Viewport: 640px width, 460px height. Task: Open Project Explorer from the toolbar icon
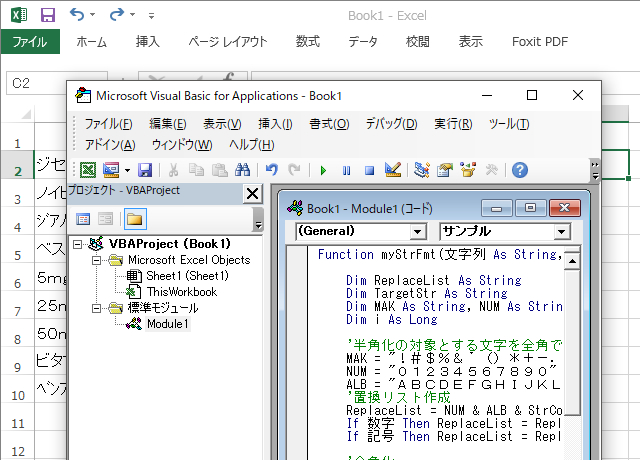(x=421, y=170)
